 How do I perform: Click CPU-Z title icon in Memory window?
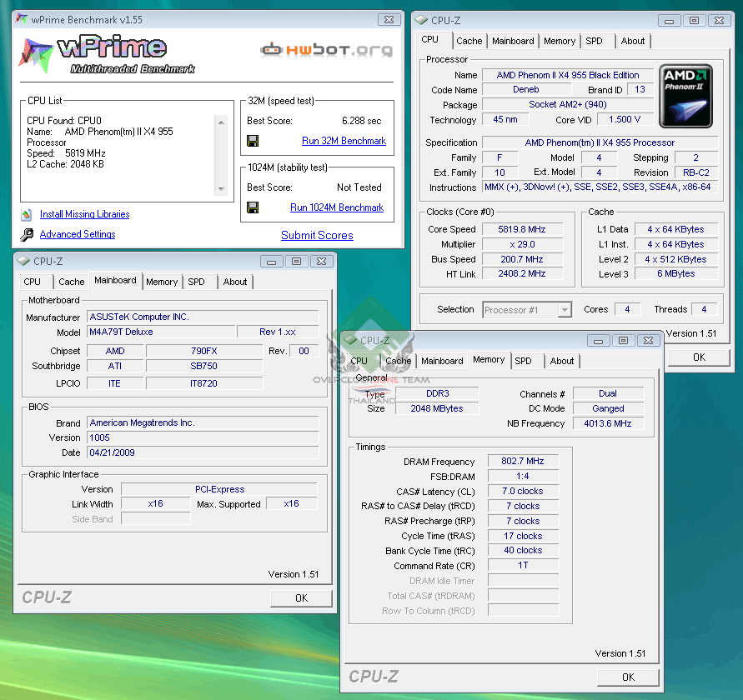350,340
